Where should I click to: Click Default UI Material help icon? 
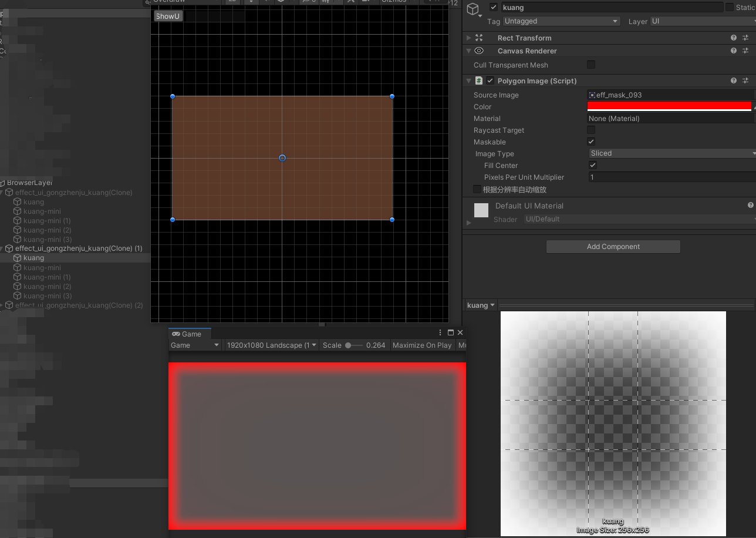(x=750, y=206)
